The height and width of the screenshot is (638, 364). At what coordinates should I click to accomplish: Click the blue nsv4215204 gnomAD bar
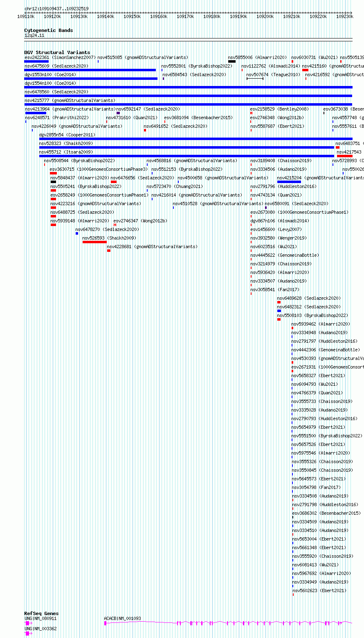point(289,182)
